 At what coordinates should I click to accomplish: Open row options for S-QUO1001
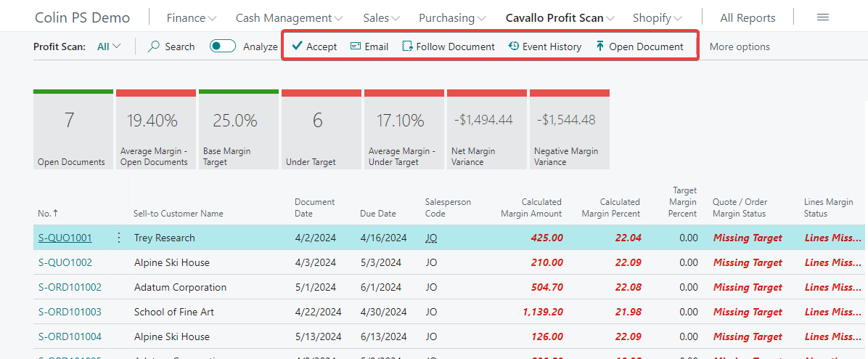tap(119, 238)
